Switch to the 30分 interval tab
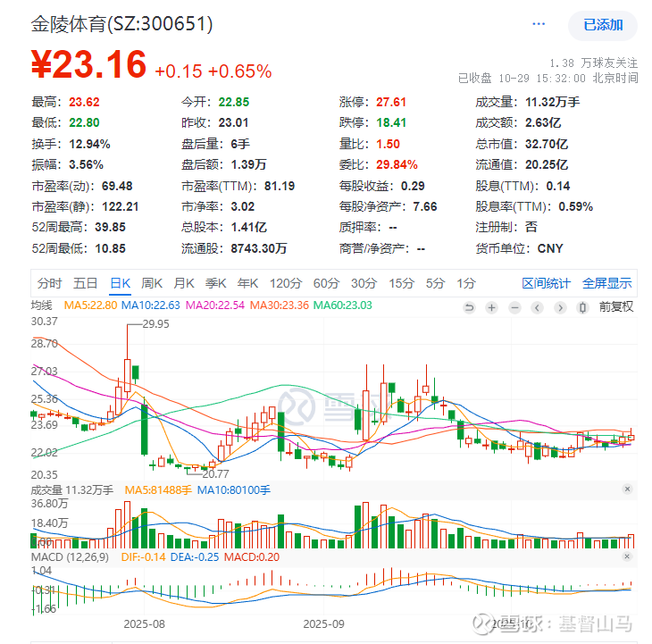 (x=364, y=283)
